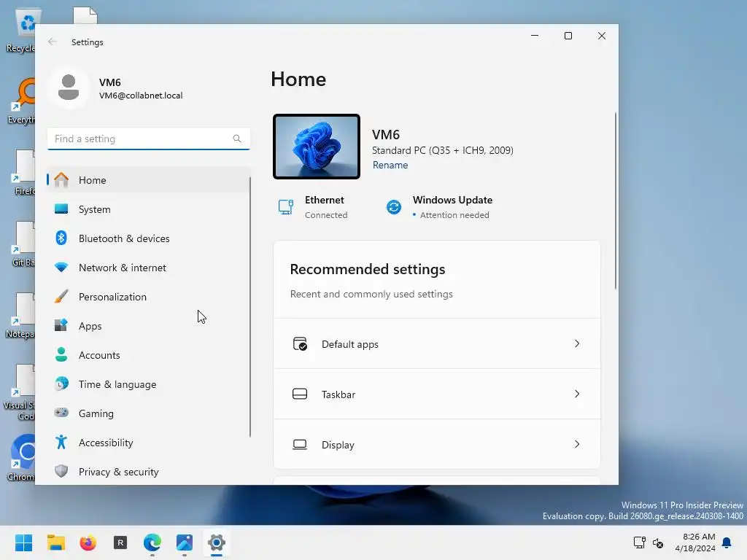Open Accessibility settings
The height and width of the screenshot is (560, 747).
point(149,443)
